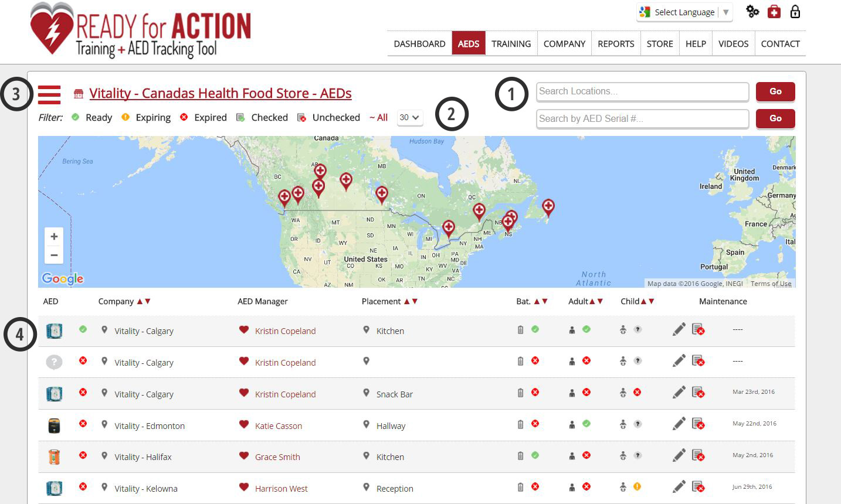
Task: Click the battery icon on the Snack Bar AED row
Action: pyautogui.click(x=520, y=392)
